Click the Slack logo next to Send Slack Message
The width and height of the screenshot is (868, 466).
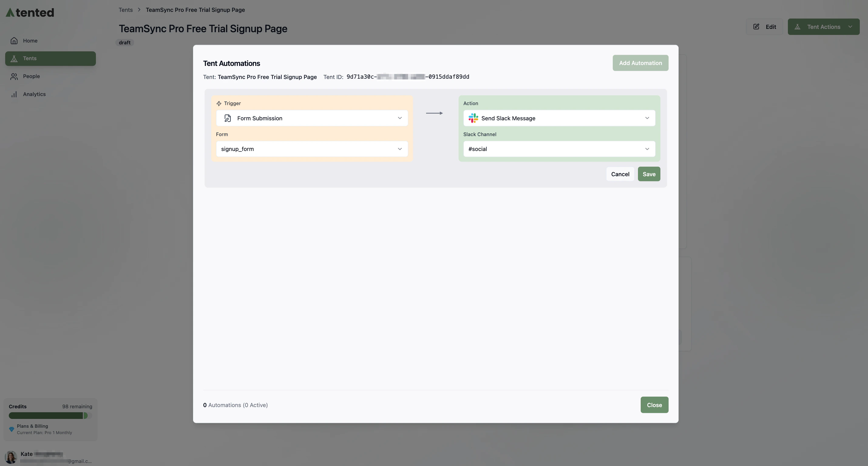[473, 118]
